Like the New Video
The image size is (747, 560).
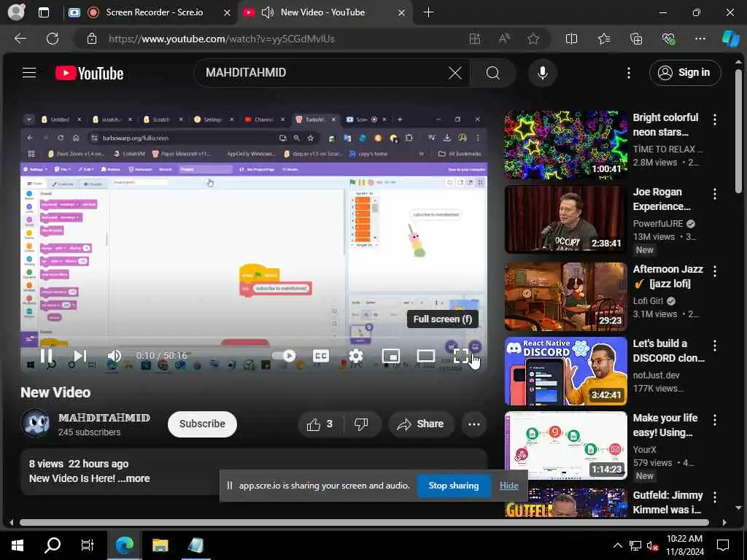tap(320, 424)
